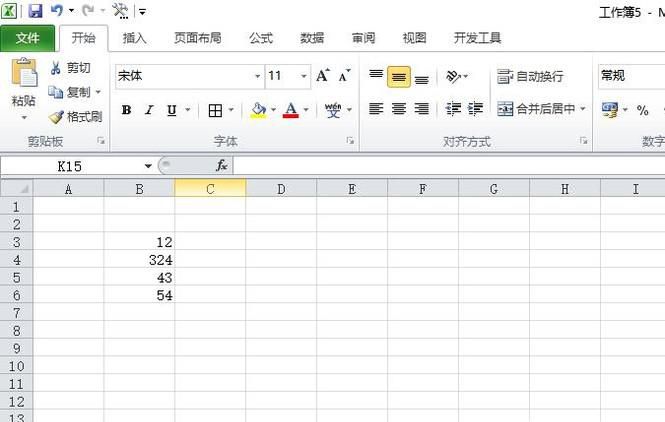Click the 审阅 tab

tap(363, 38)
